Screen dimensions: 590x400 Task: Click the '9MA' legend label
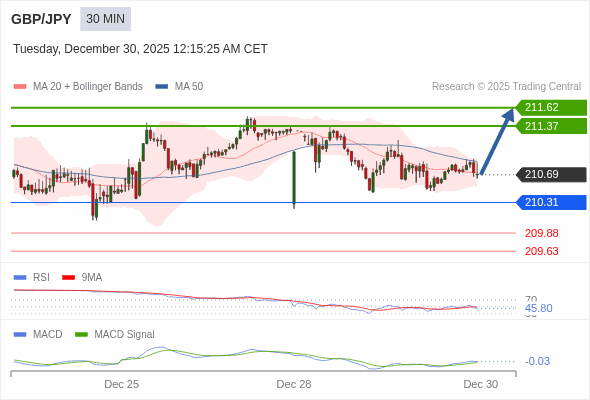(92, 278)
